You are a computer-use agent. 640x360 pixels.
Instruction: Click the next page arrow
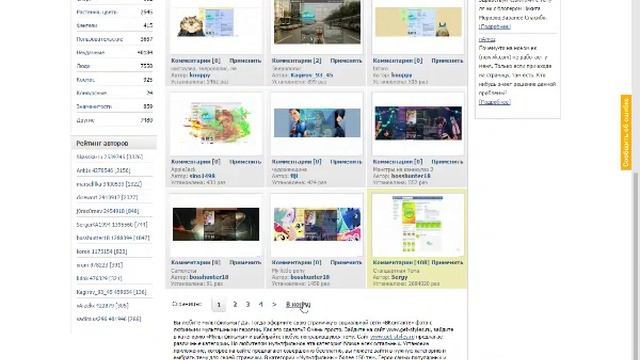pos(274,304)
